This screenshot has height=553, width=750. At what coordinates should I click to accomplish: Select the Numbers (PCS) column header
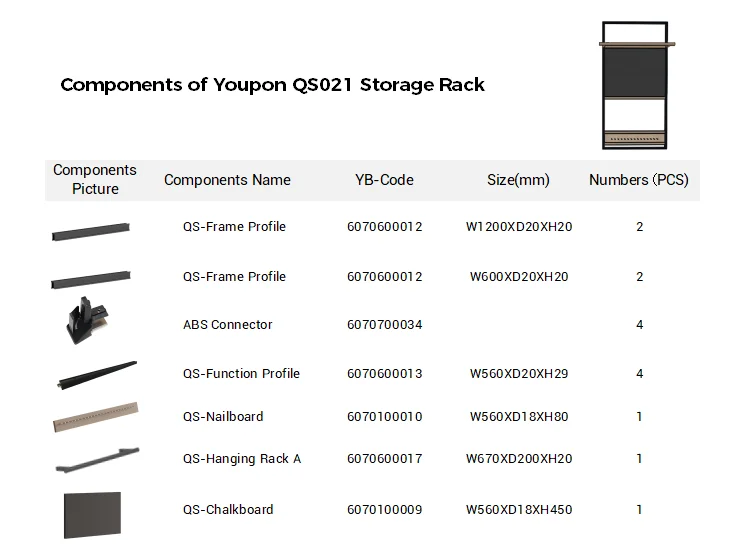point(638,180)
